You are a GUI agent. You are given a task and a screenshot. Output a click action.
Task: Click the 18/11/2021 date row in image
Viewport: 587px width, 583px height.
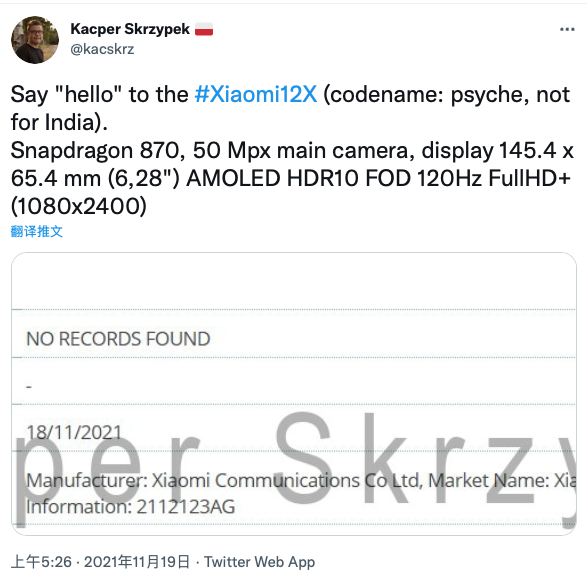point(294,428)
